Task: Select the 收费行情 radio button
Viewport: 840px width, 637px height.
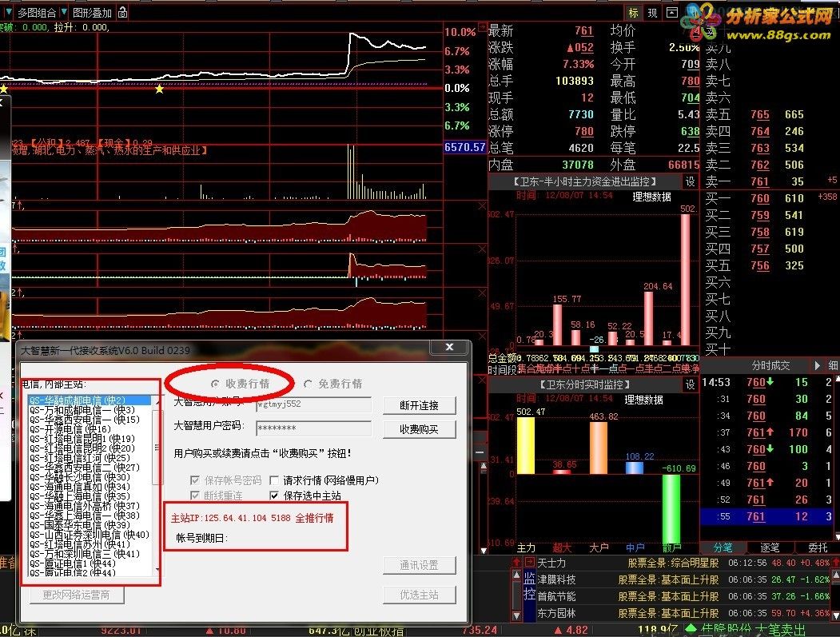Action: tap(215, 384)
